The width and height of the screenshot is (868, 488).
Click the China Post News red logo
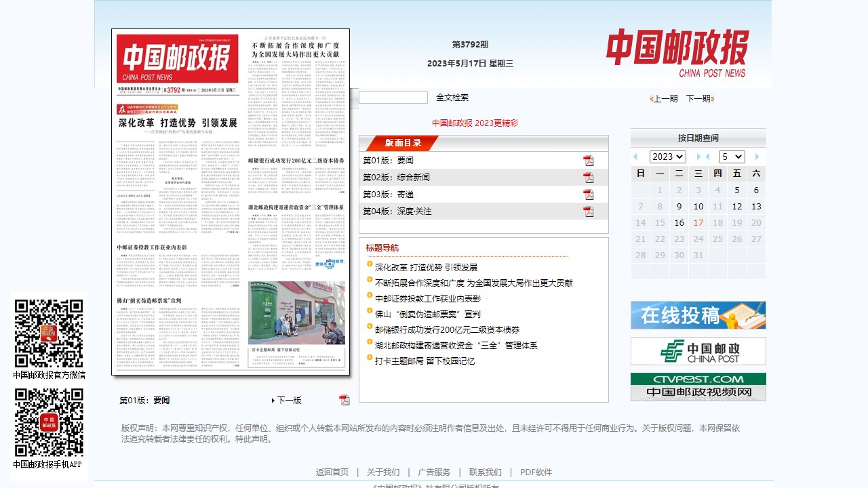[x=677, y=54]
